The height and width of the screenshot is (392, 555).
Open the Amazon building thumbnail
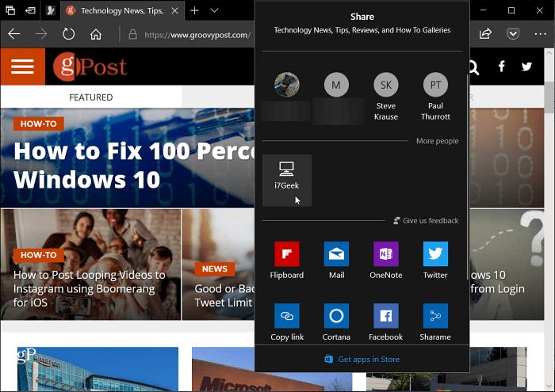pyautogui.click(x=98, y=369)
